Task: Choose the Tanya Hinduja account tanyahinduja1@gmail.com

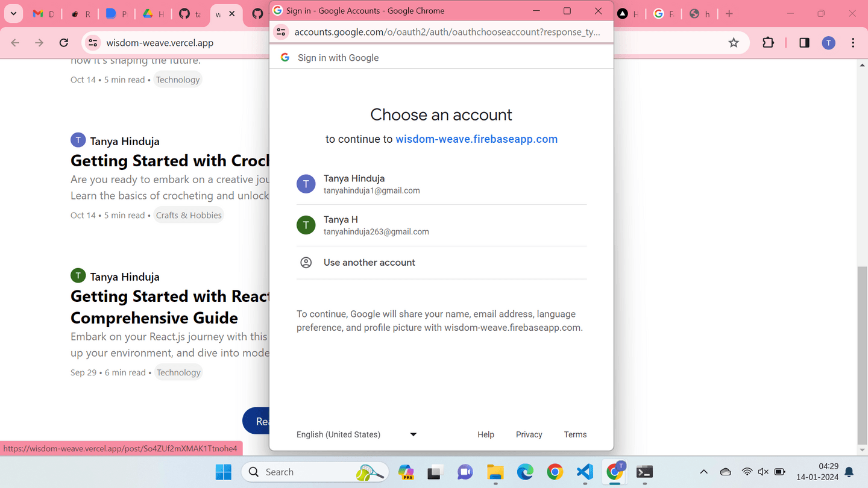Action: (441, 184)
